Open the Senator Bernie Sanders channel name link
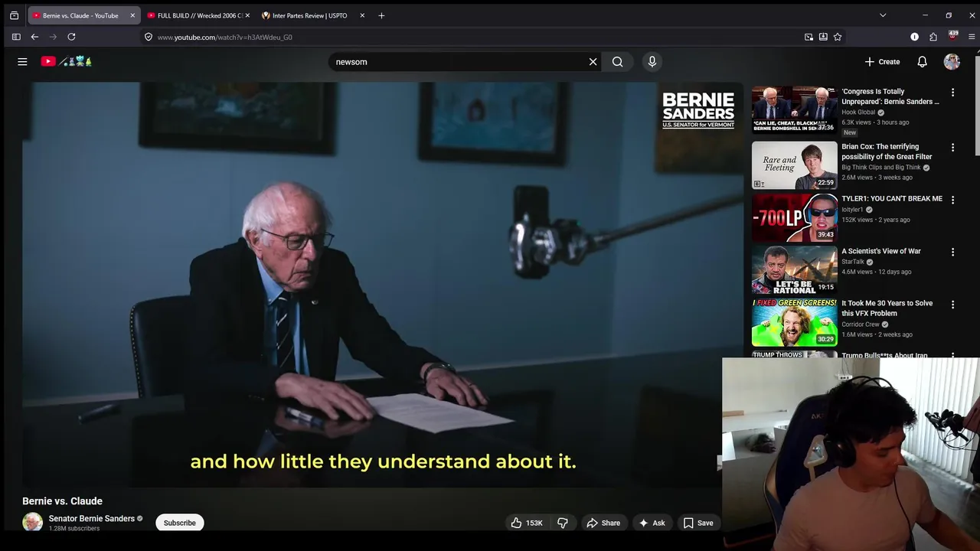Viewport: 980px width, 551px height. (92, 518)
